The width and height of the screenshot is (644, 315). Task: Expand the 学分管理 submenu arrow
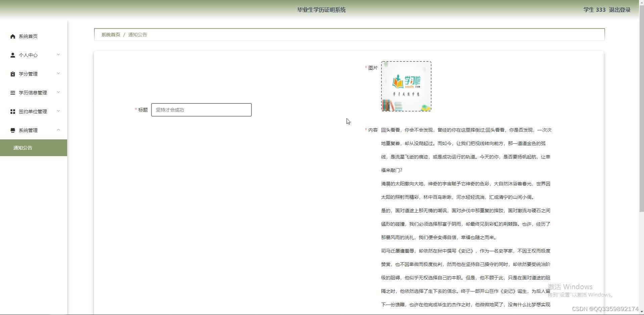[x=58, y=74]
